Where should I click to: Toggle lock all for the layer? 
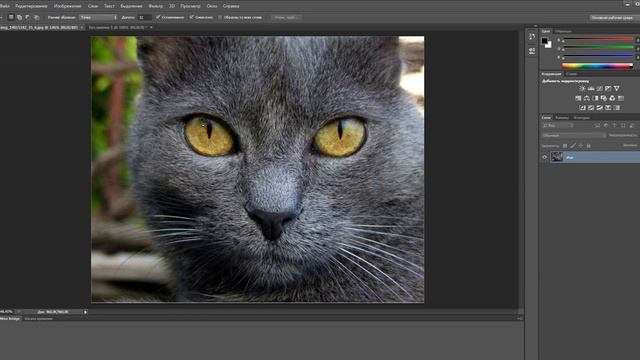588,146
